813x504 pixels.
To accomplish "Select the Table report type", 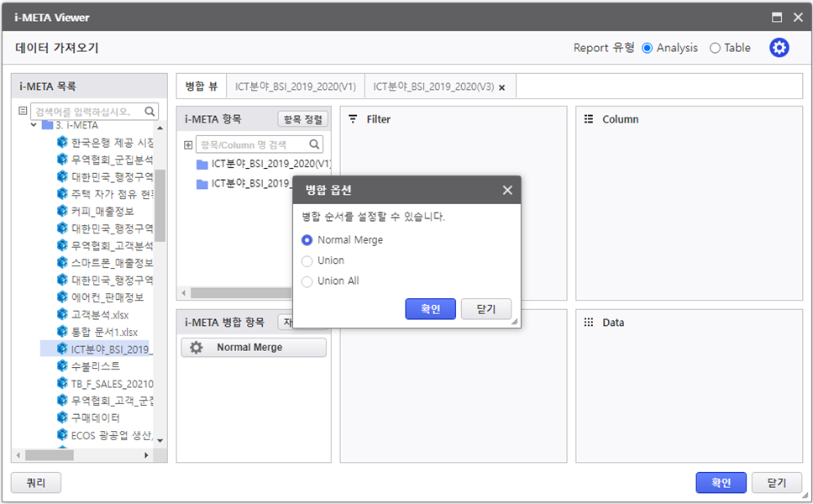I will tap(716, 48).
